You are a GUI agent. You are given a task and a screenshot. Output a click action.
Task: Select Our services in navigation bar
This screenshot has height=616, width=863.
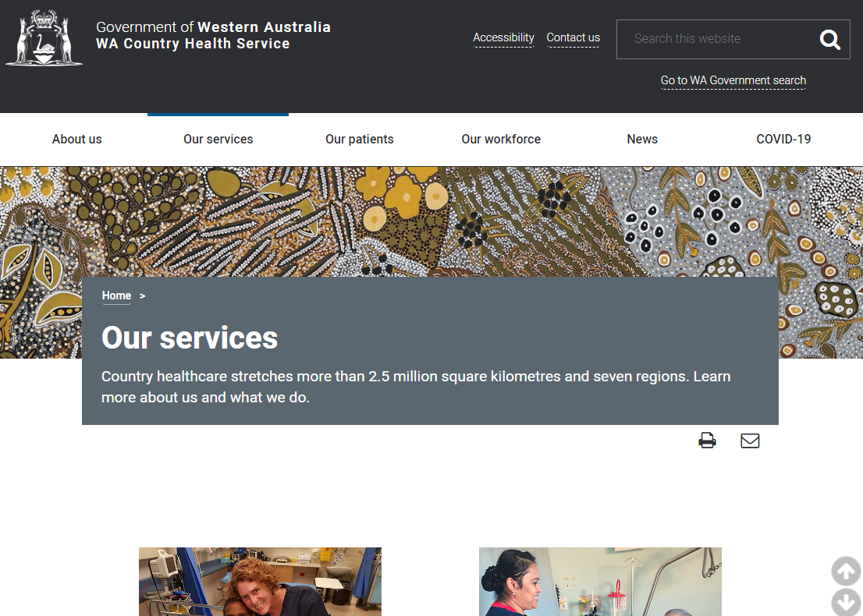click(x=218, y=140)
